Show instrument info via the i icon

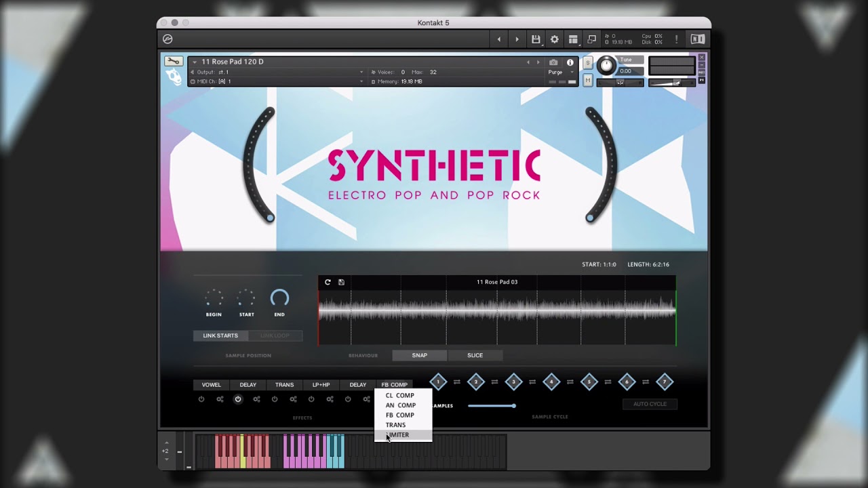[570, 62]
